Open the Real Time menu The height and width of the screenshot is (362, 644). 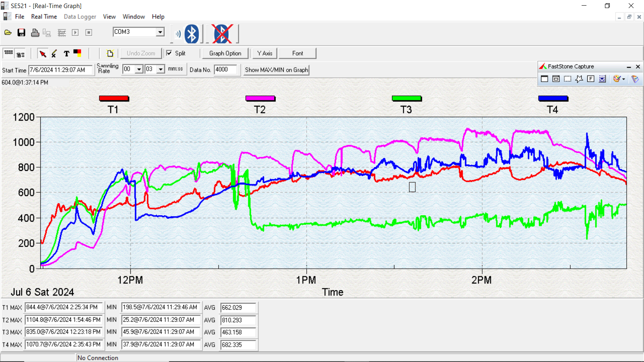(x=44, y=16)
